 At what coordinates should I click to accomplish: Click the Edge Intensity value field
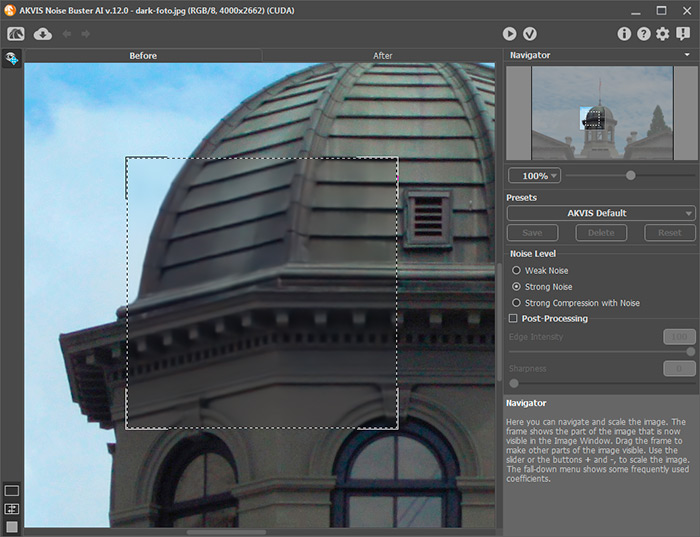point(679,337)
